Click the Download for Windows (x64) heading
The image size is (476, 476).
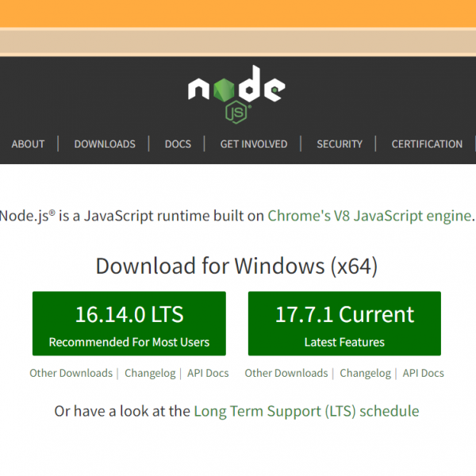[236, 266]
